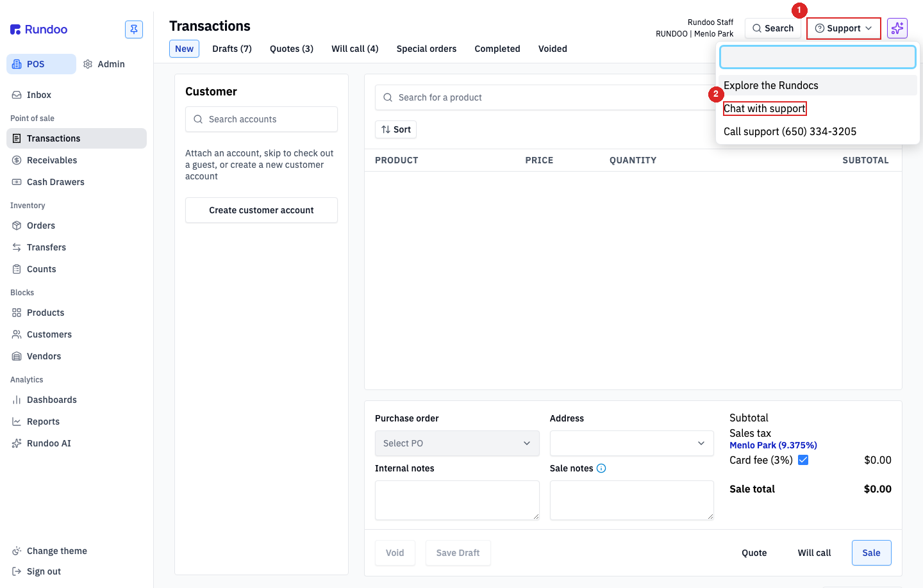Click the SUBTOTAL column header
The width and height of the screenshot is (923, 588).
[866, 160]
